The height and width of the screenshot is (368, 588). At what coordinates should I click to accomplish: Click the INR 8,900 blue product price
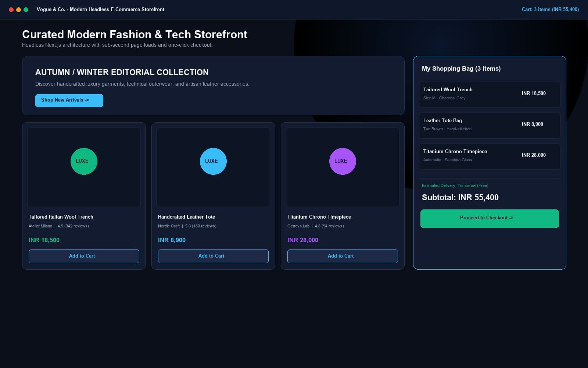pos(172,240)
